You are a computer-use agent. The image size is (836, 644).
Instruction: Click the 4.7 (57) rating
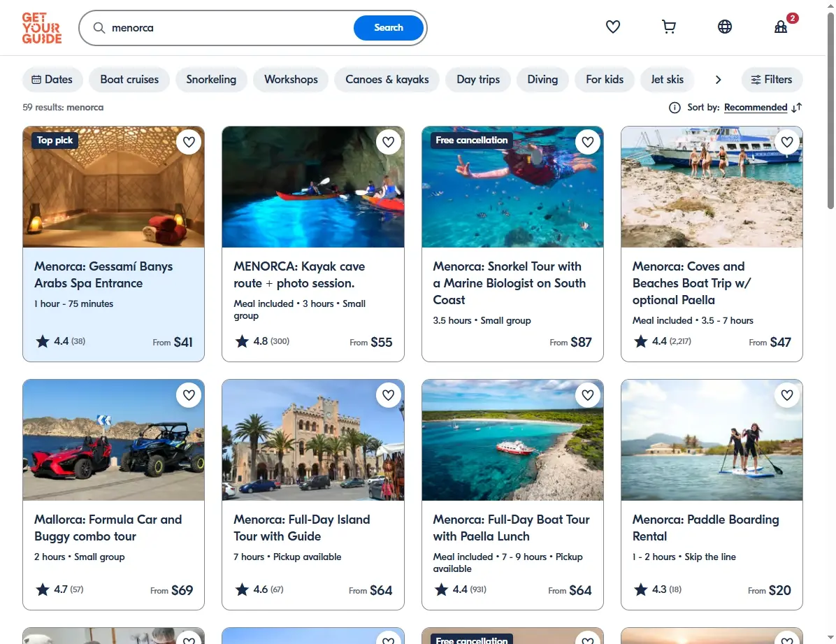click(59, 589)
